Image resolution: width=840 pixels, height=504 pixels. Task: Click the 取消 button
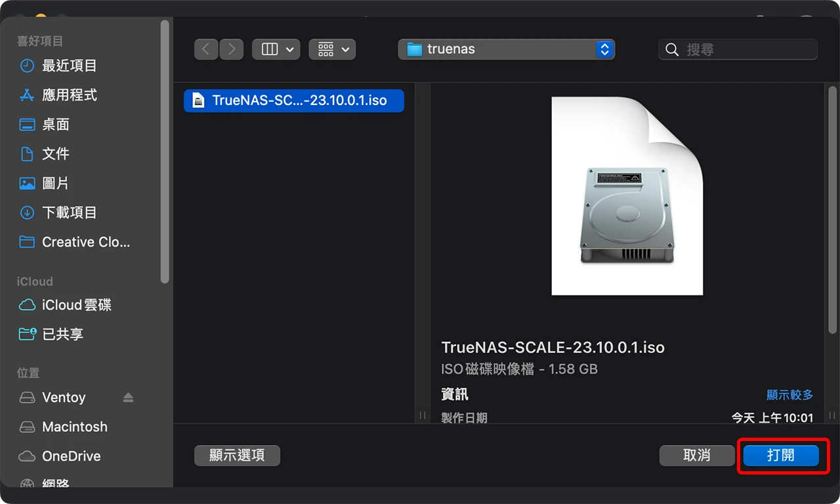(697, 455)
